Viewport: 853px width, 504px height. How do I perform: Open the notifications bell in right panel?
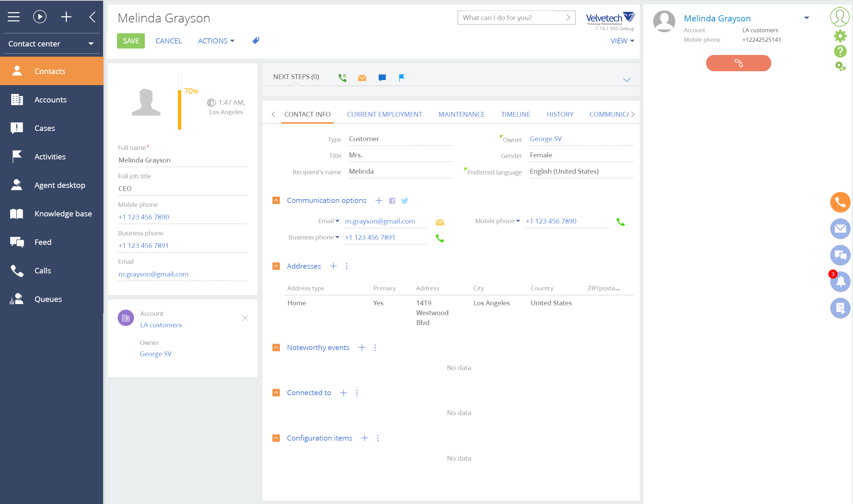tap(840, 282)
